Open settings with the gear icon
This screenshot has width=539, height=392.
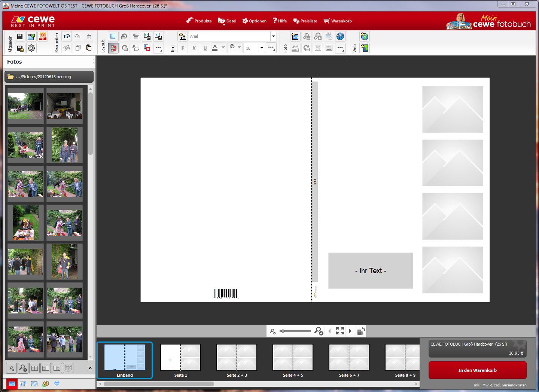[31, 48]
